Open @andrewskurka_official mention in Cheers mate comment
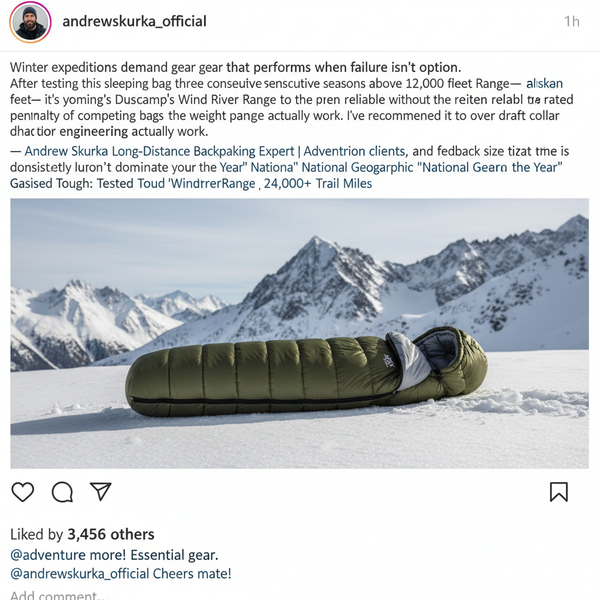The image size is (600, 600). [x=80, y=574]
